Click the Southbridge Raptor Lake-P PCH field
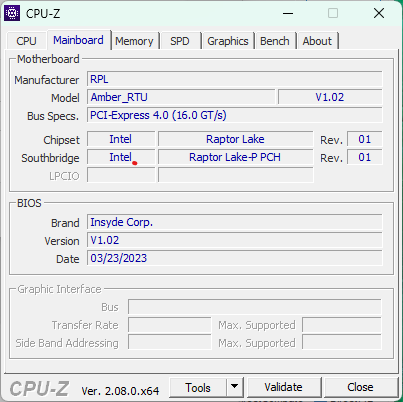 pos(236,157)
